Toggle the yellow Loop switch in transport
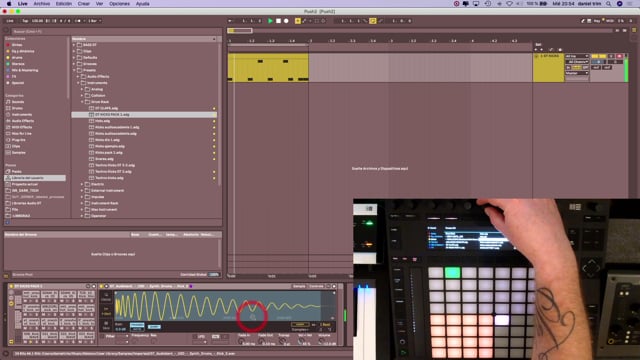 pyautogui.click(x=373, y=21)
